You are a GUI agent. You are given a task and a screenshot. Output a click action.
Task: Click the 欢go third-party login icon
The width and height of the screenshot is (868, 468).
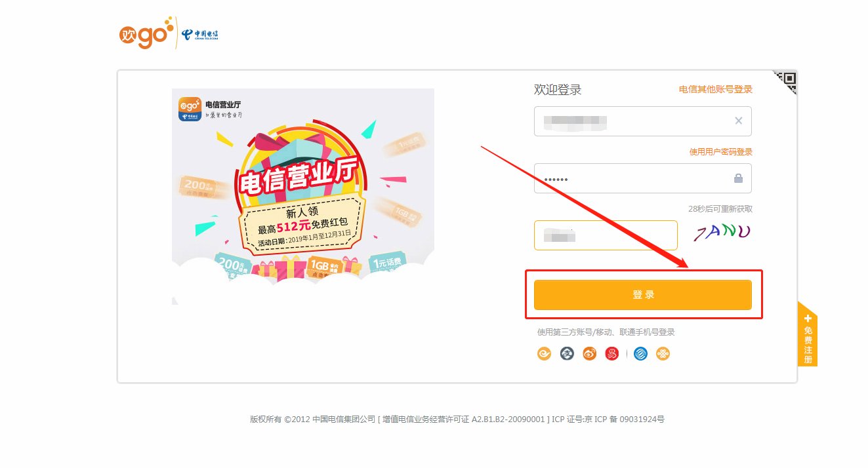(x=545, y=353)
